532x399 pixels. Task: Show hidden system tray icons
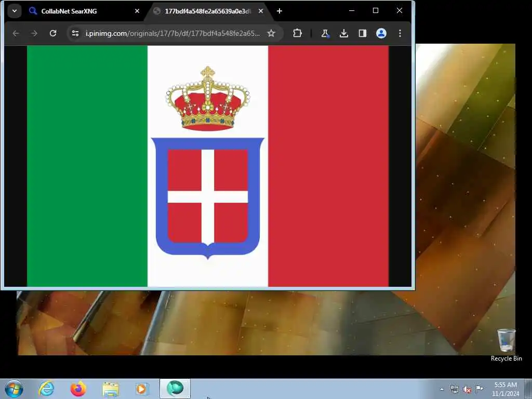[x=442, y=389]
